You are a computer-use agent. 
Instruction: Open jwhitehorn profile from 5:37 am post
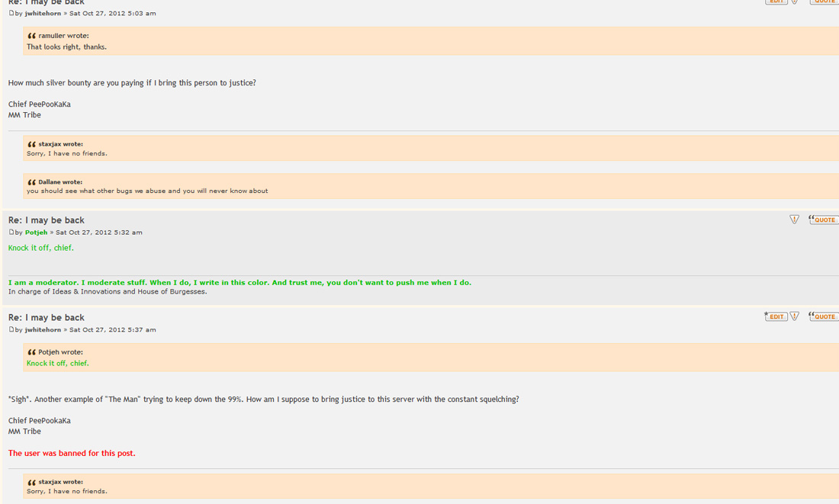[x=43, y=329]
